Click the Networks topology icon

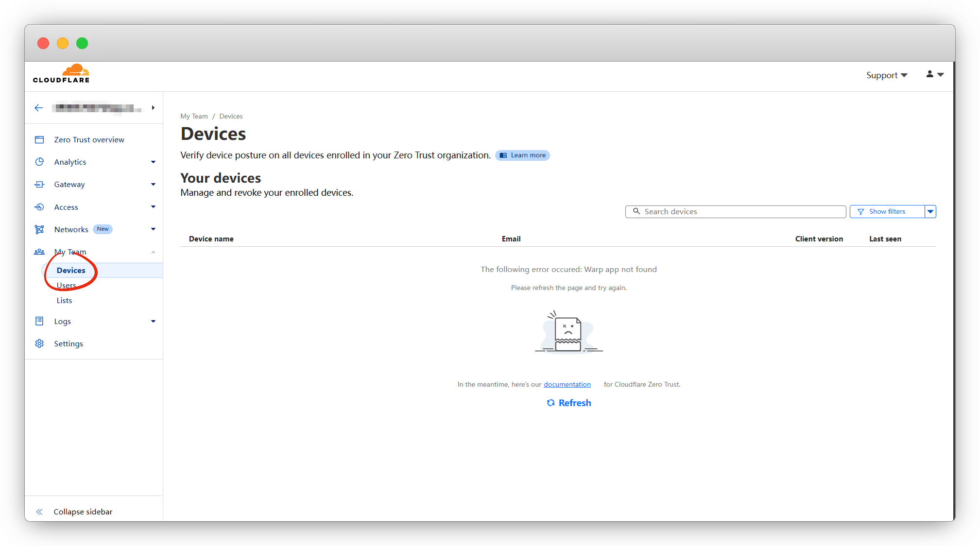39,229
